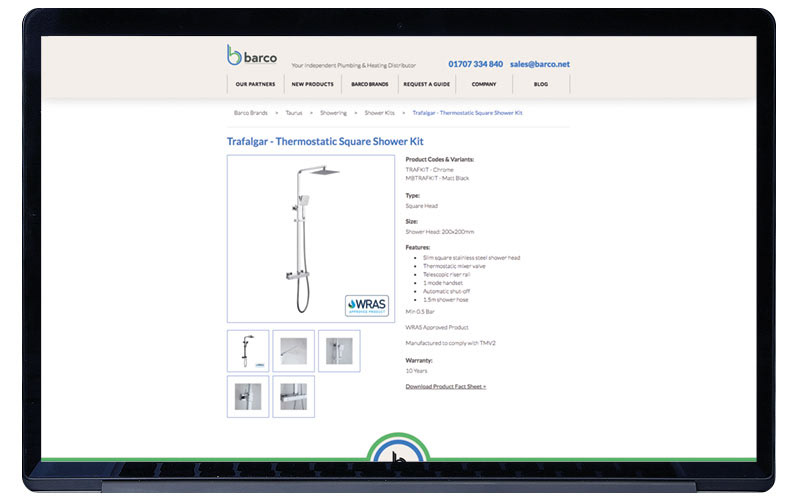Click the main shower kit product image
This screenshot has width=800, height=500.
pyautogui.click(x=311, y=239)
